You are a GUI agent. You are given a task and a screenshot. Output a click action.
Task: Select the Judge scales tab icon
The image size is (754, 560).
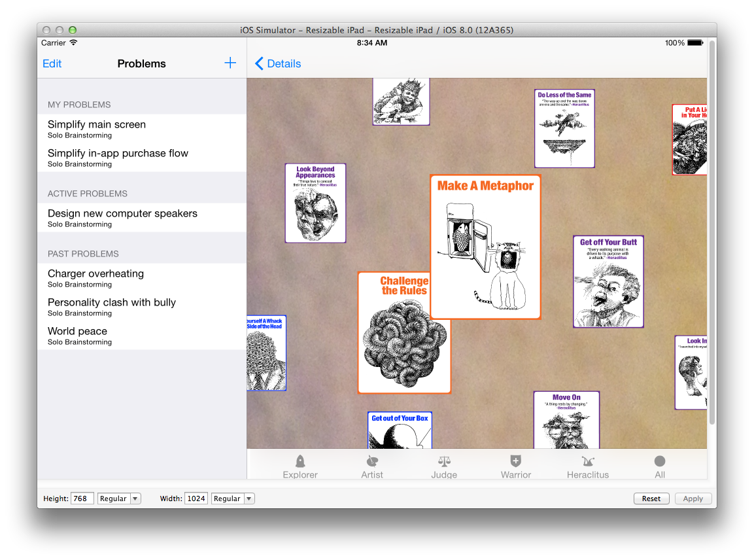(x=444, y=461)
